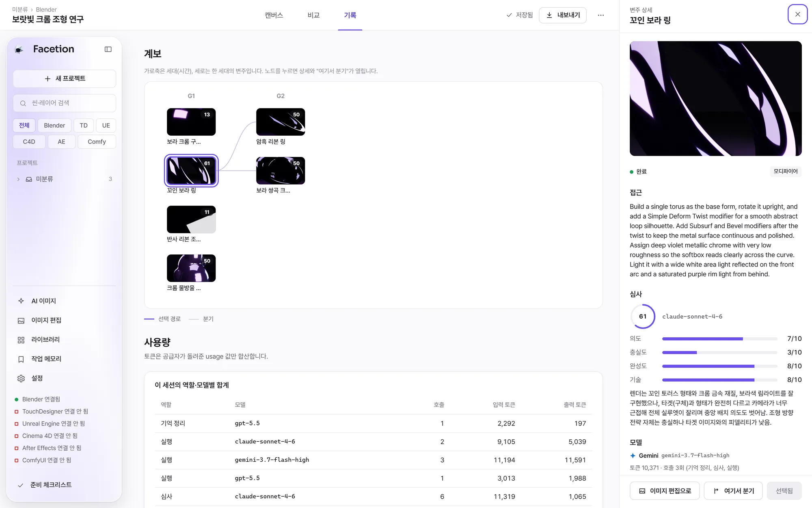This screenshot has width=812, height=508.
Task: Click the 모디파이어 tag
Action: tap(785, 171)
